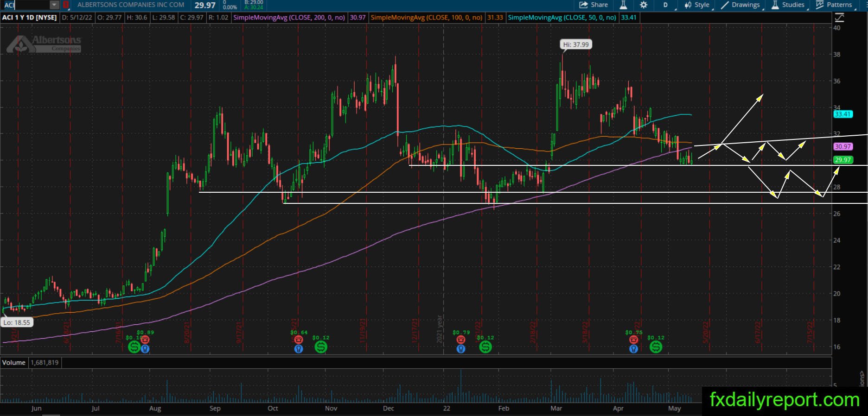Viewport: 868px width, 416px height.
Task: Click the January $0.12 dividend icon
Action: coord(485,347)
